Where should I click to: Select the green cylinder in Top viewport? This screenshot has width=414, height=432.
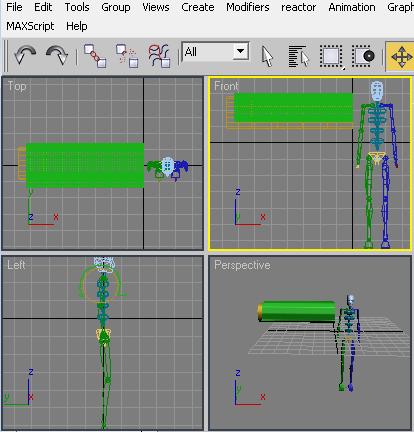pyautogui.click(x=85, y=165)
